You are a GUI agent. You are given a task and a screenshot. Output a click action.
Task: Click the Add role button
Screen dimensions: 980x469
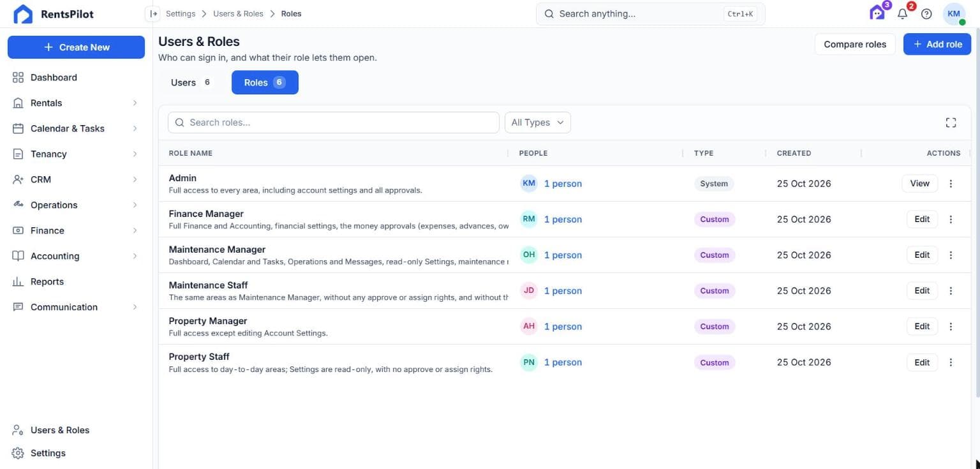(937, 44)
